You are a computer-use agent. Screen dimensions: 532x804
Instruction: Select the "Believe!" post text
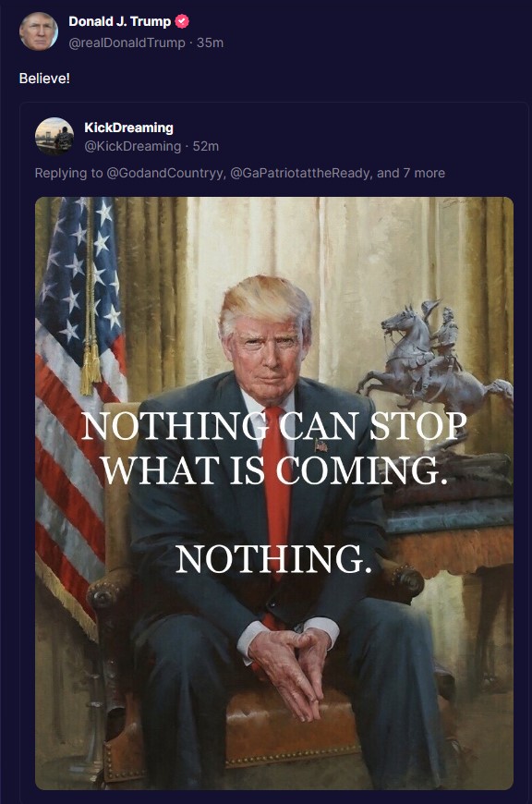pyautogui.click(x=44, y=79)
